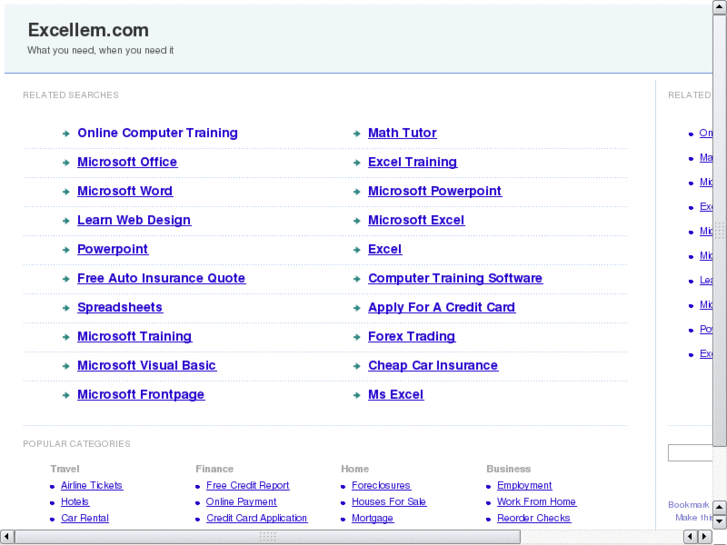Image resolution: width=727 pixels, height=545 pixels.
Task: Click arrow bullet next to Forex Trading
Action: pyautogui.click(x=357, y=337)
